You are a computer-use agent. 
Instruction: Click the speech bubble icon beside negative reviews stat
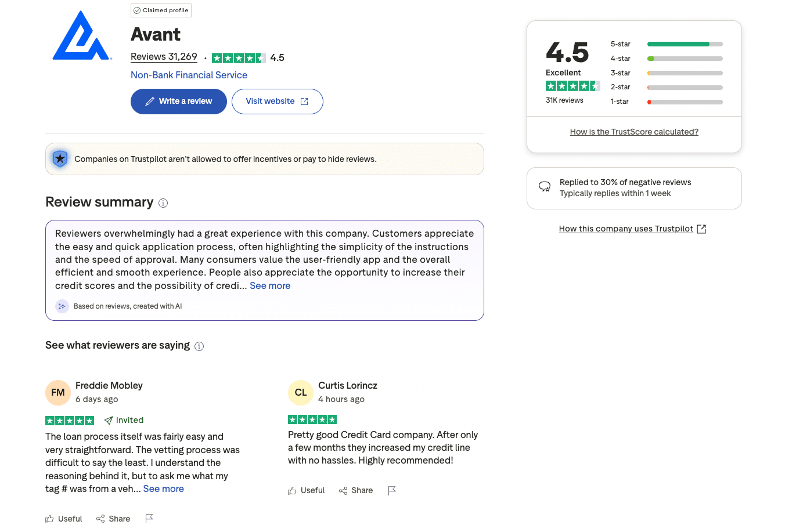click(x=545, y=187)
